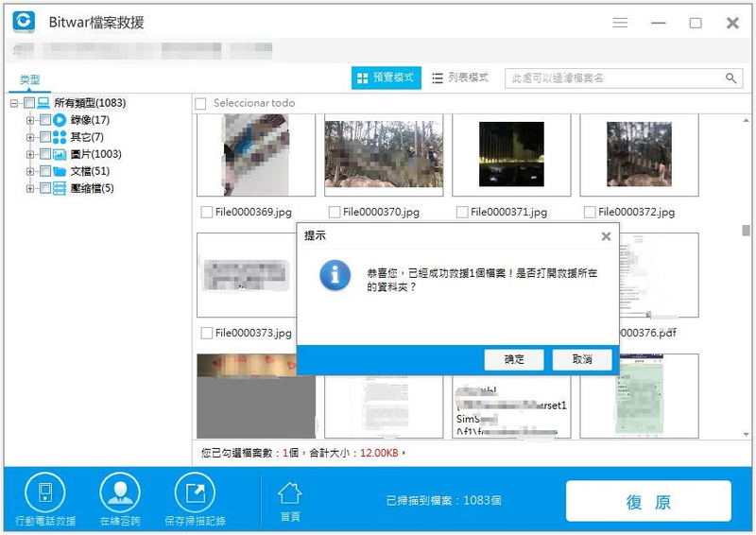The width and height of the screenshot is (756, 535).
Task: Click the File0000370.jpg file name
Action: pos(381,213)
